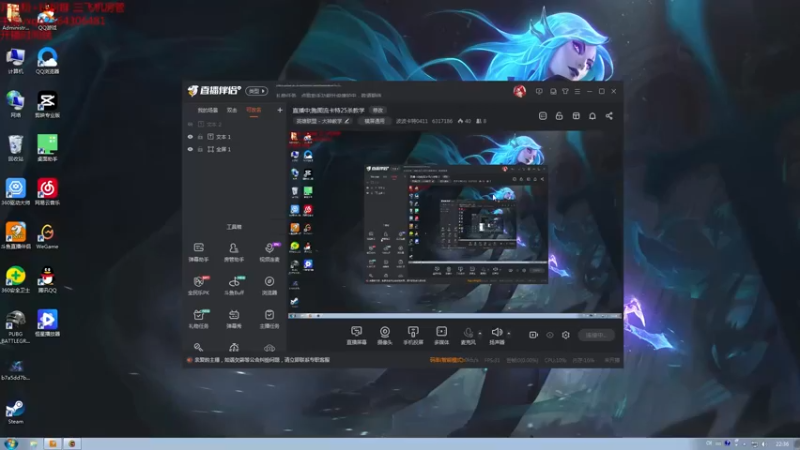Click the plus icon to add scene
The height and width of the screenshot is (450, 800).
coord(280,110)
